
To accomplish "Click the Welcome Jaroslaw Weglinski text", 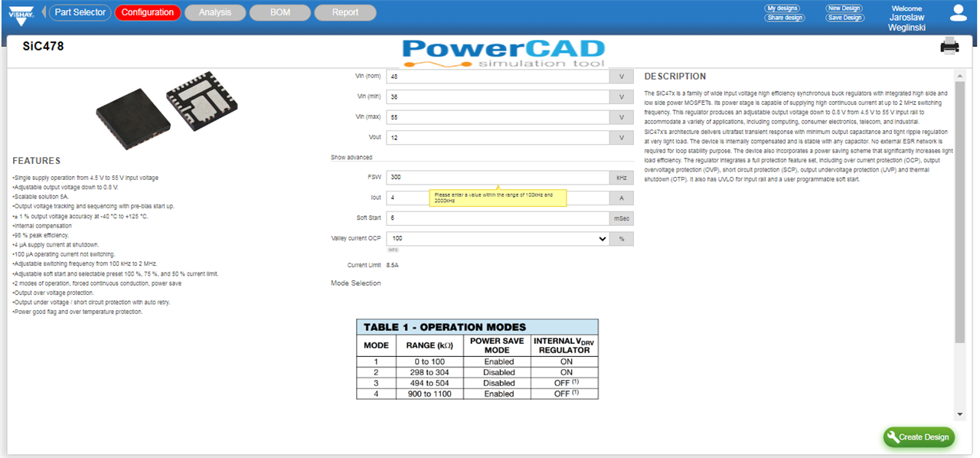I will (909, 18).
